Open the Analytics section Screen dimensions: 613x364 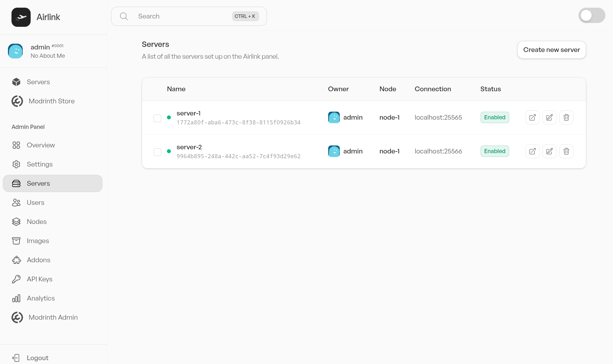(x=41, y=298)
